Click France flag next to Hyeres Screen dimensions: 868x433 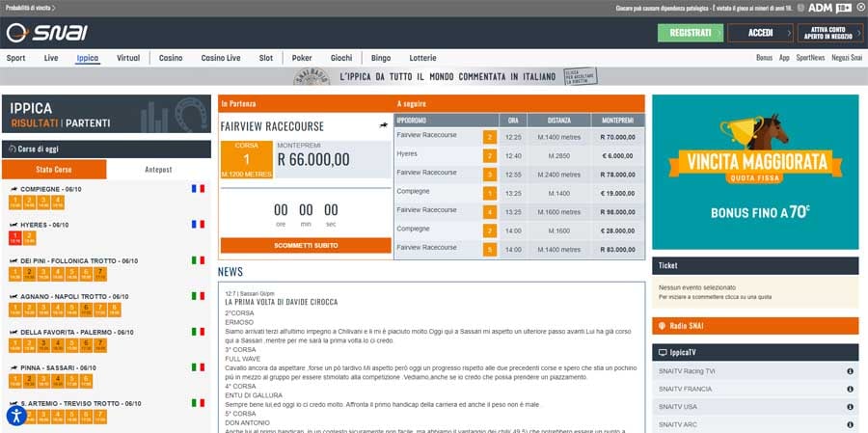tap(198, 225)
